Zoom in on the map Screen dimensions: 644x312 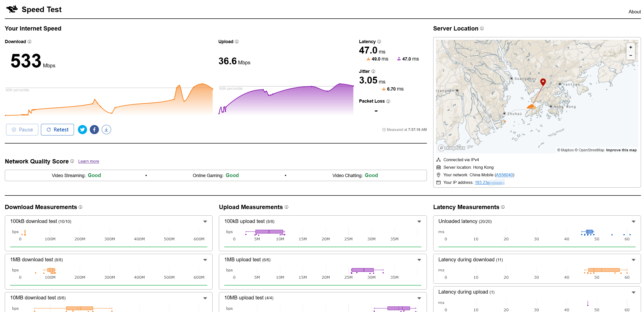pos(630,47)
